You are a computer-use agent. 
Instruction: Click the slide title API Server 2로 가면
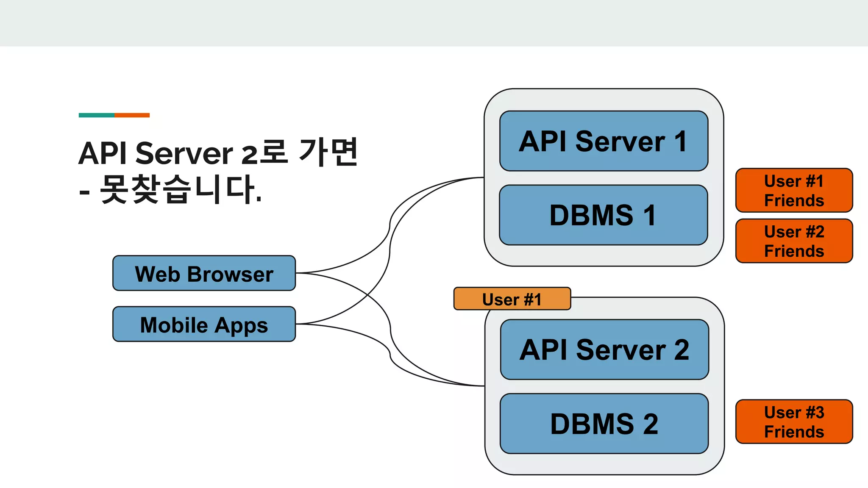218,153
